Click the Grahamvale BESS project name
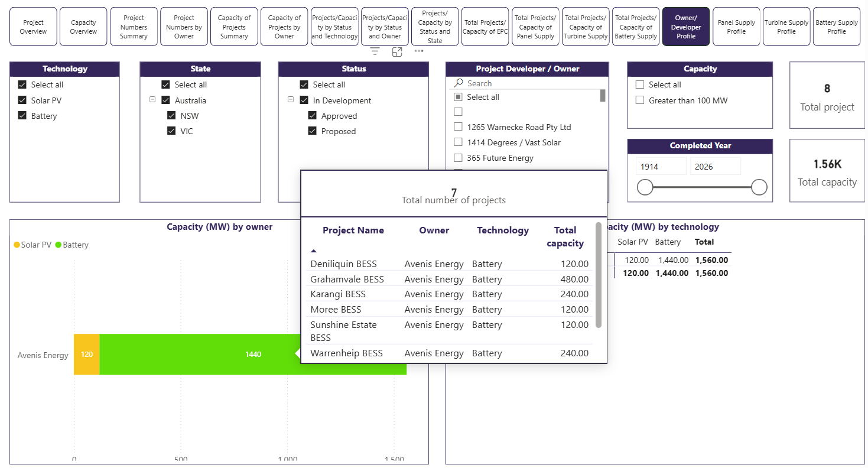 click(x=347, y=279)
